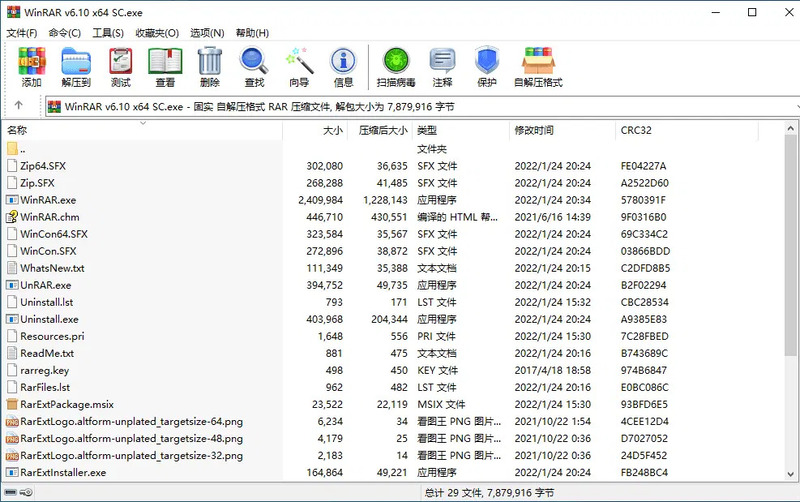Click the Uninstall.exe file icon
Viewport: 800px width, 502px height.
coord(12,319)
